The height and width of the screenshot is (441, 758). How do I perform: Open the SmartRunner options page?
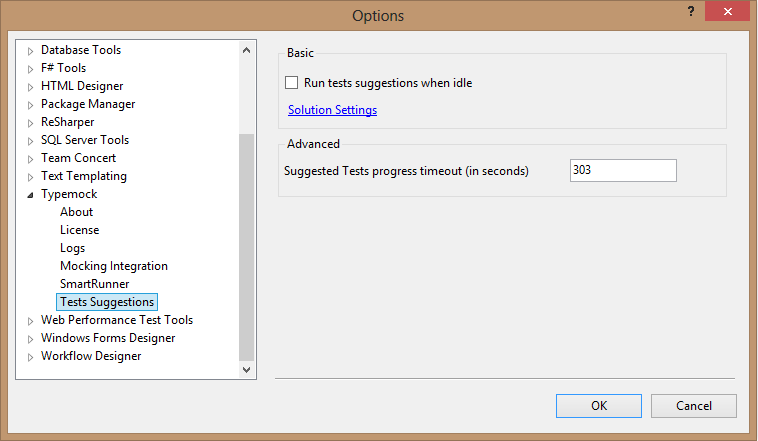(x=95, y=284)
